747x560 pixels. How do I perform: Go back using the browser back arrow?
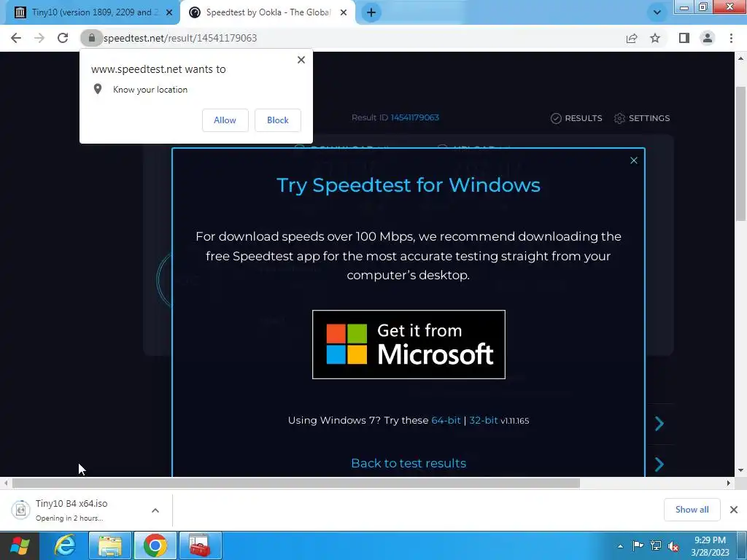point(16,38)
